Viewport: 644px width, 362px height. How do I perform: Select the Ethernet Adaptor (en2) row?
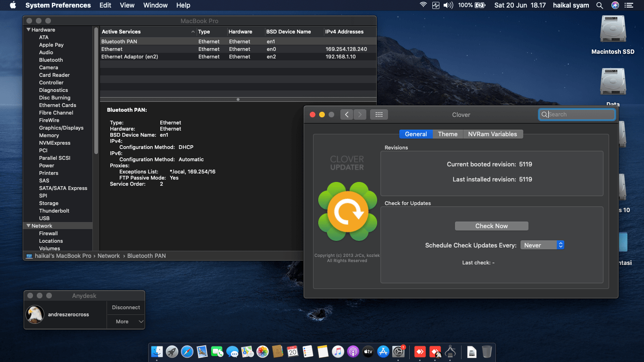pyautogui.click(x=238, y=57)
